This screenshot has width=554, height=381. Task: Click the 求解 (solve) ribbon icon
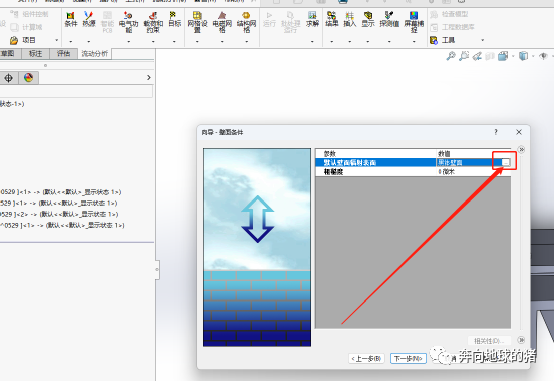point(312,19)
